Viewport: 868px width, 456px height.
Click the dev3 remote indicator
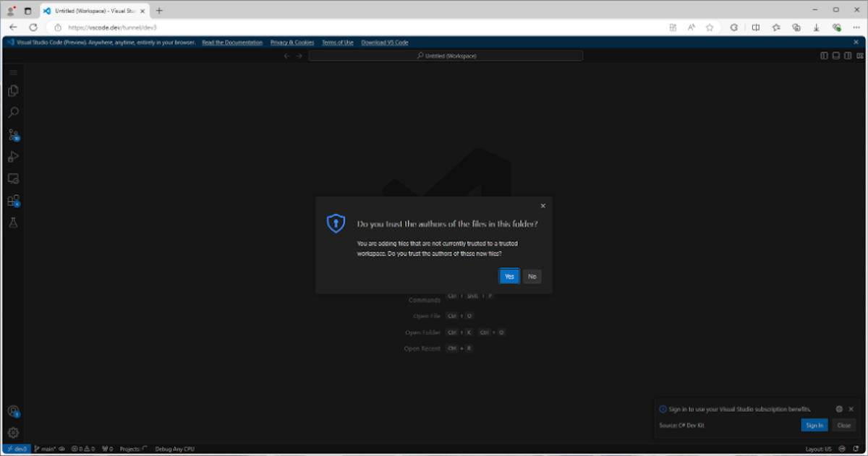tap(16, 449)
